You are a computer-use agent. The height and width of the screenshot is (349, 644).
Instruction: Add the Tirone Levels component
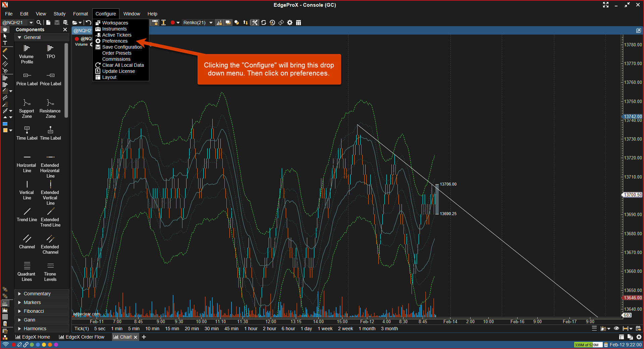click(x=50, y=271)
